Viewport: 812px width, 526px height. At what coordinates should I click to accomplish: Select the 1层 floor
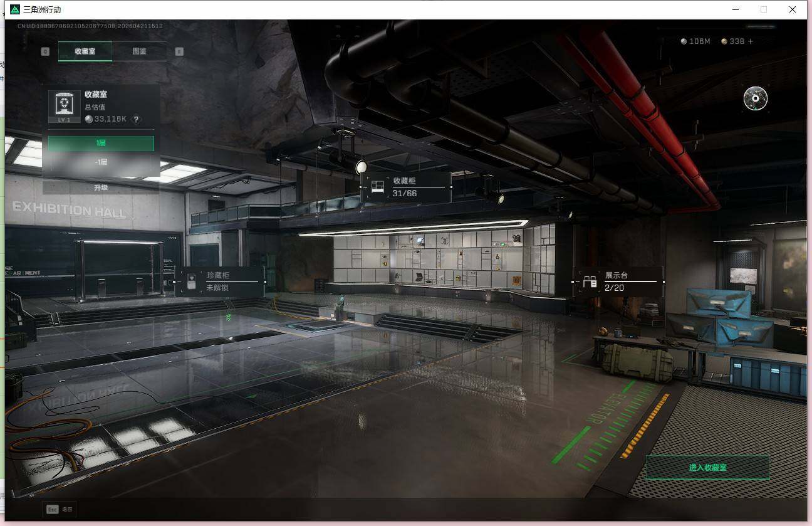[101, 144]
